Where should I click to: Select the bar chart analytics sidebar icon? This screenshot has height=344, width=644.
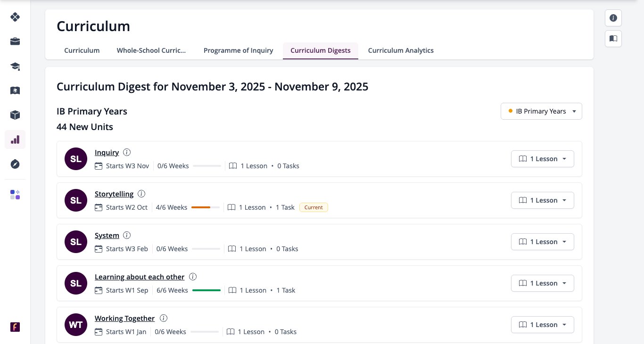(15, 139)
